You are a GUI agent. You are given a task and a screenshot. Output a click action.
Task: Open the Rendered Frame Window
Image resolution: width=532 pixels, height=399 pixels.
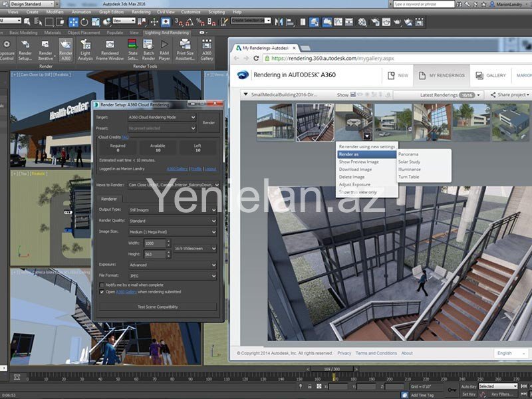(x=110, y=49)
